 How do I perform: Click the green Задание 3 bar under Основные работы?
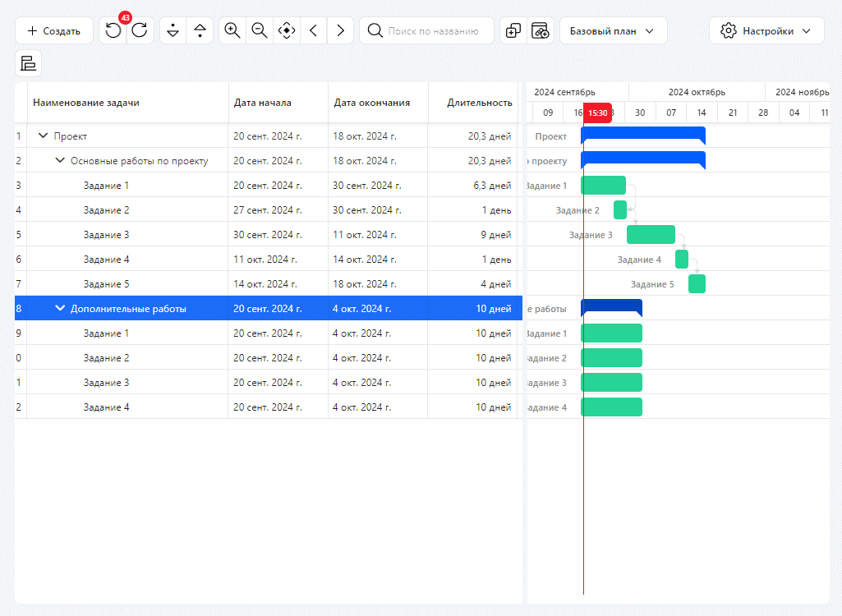pyautogui.click(x=651, y=235)
